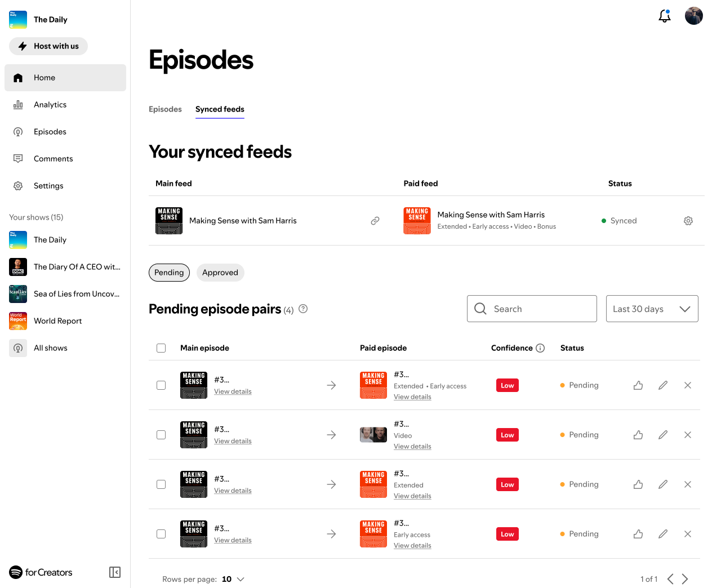Show the Approved episode pairs
The width and height of the screenshot is (721, 588).
(x=220, y=273)
